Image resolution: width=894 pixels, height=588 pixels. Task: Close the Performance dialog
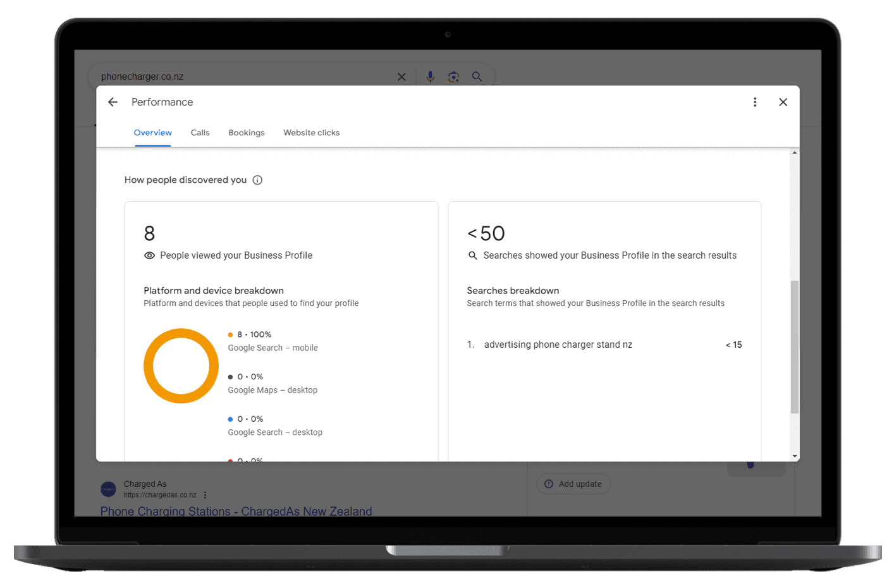click(x=783, y=102)
